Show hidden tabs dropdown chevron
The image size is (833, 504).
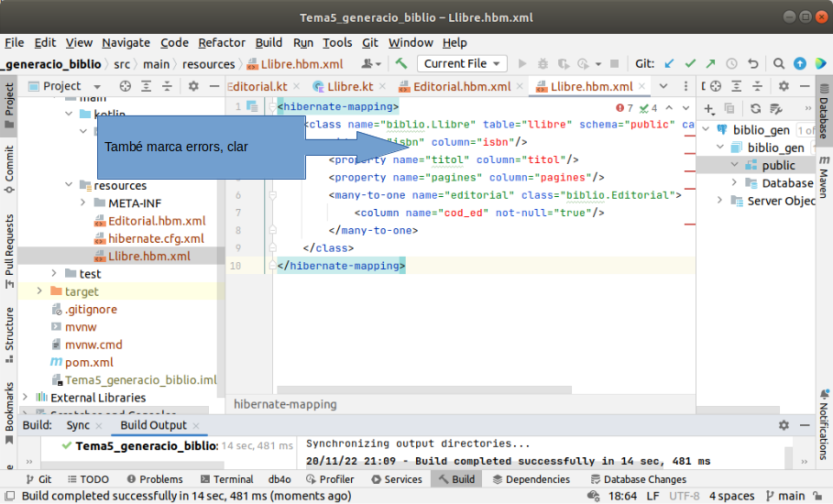tap(663, 86)
